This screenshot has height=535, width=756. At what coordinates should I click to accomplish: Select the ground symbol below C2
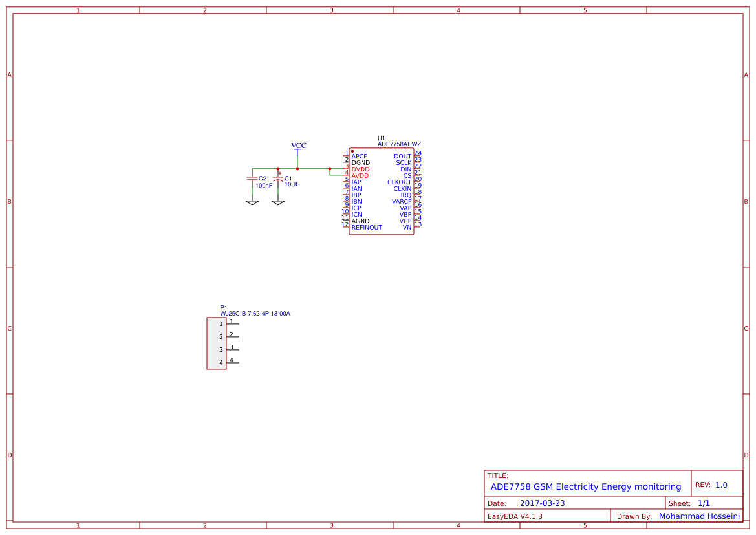(x=252, y=202)
